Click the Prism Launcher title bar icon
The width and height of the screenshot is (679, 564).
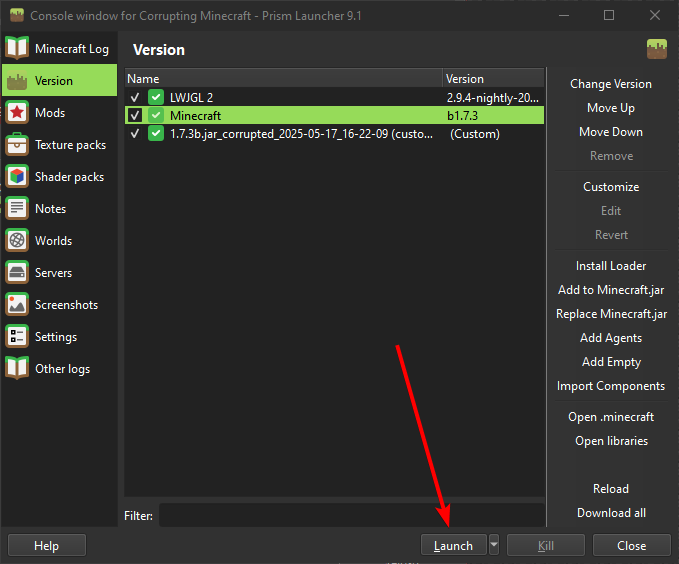(x=17, y=16)
